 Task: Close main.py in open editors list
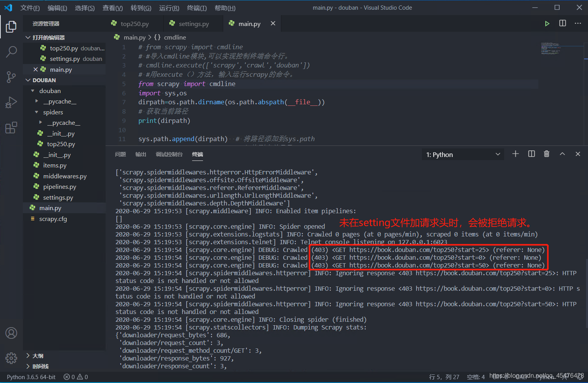pos(36,69)
